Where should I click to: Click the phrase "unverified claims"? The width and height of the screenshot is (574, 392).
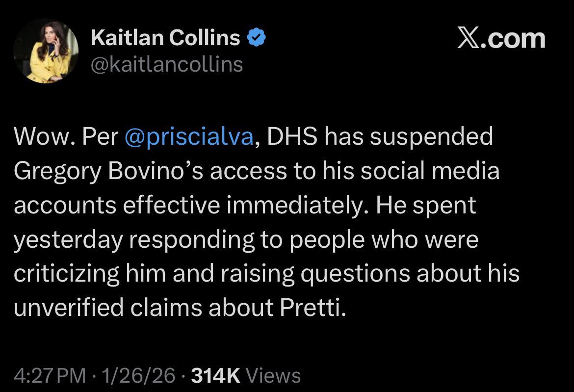pos(105,308)
